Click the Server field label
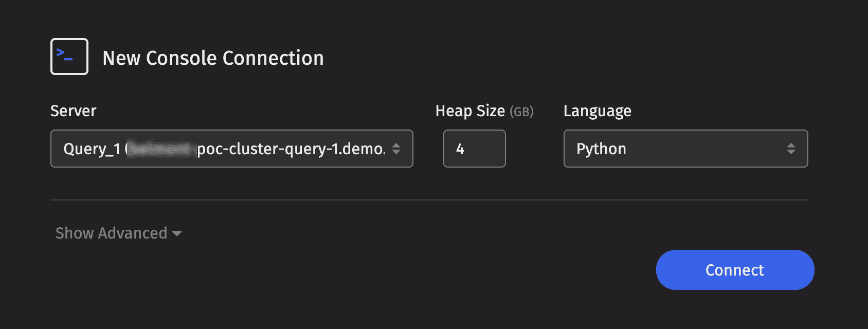Image resolution: width=868 pixels, height=329 pixels. pyautogui.click(x=74, y=111)
